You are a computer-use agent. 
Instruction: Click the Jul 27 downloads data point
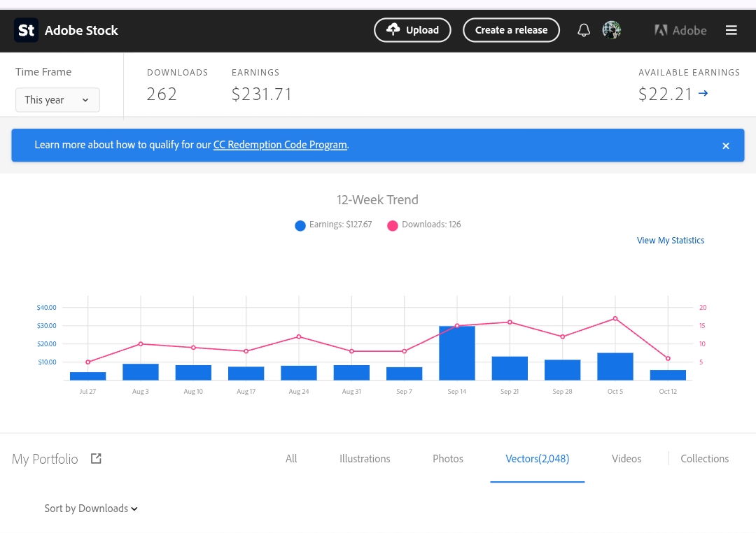[87, 362]
